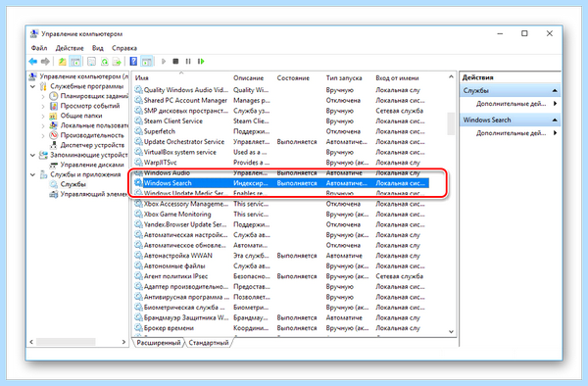
Task: Select the Update Orchestrator Service row
Action: point(281,142)
